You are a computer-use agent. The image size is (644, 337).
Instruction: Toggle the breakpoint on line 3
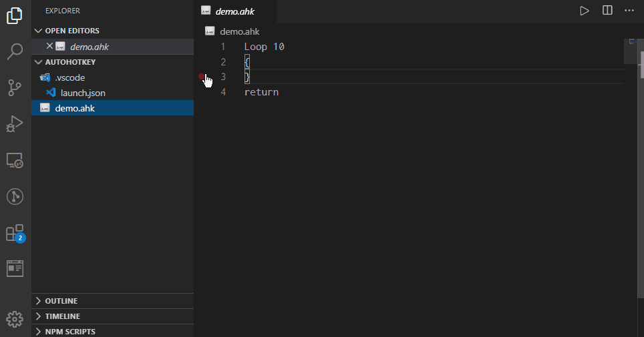point(202,77)
